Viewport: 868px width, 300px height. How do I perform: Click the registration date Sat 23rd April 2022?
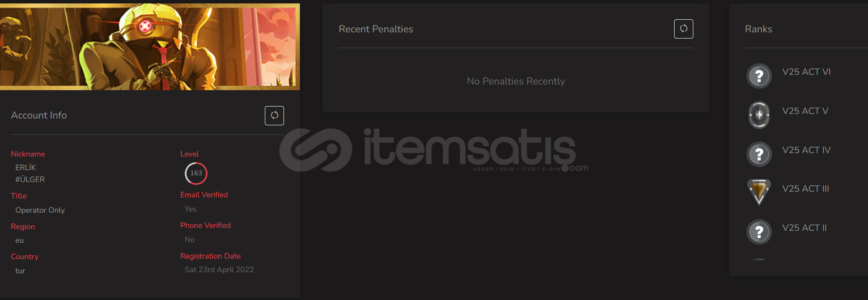(219, 270)
